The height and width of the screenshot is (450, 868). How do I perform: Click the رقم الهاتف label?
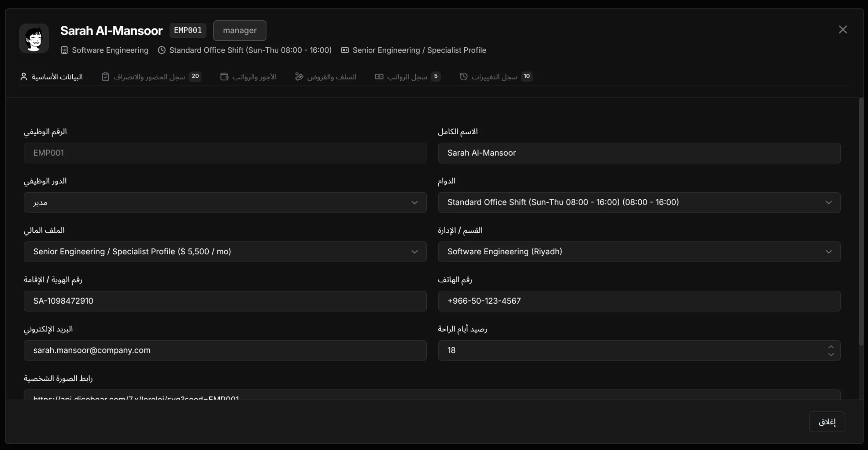coord(455,280)
